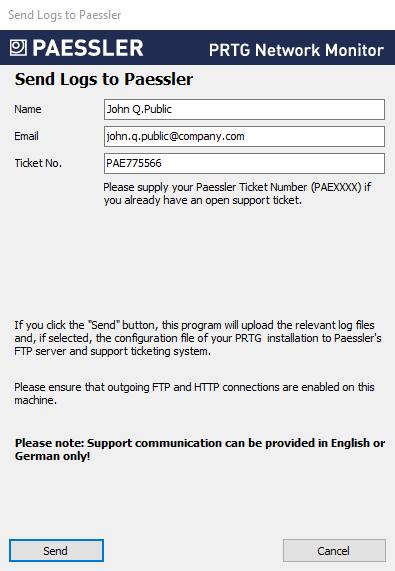Focus the Email address field
Viewport: 395px width, 571px height.
point(244,136)
